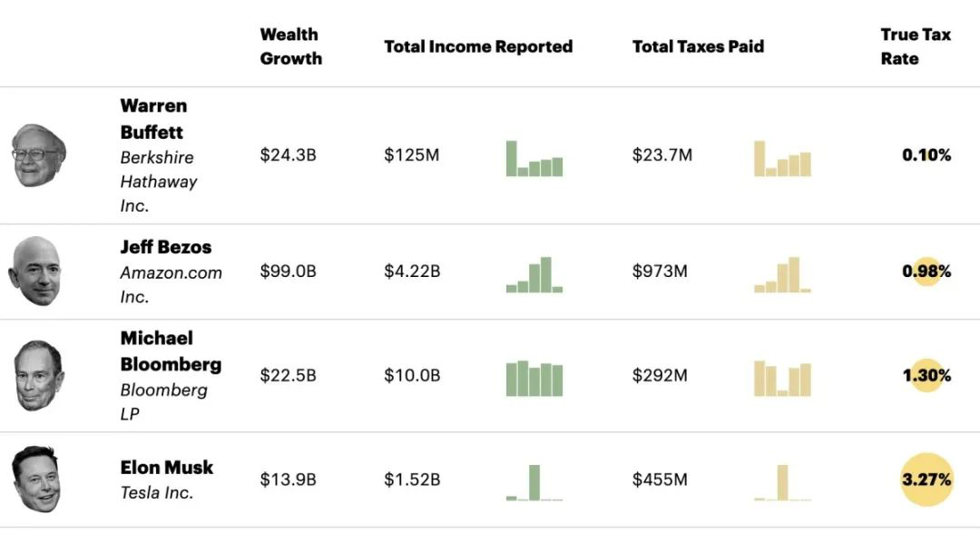
Task: Click the Total Taxes Paid header
Action: tap(698, 46)
